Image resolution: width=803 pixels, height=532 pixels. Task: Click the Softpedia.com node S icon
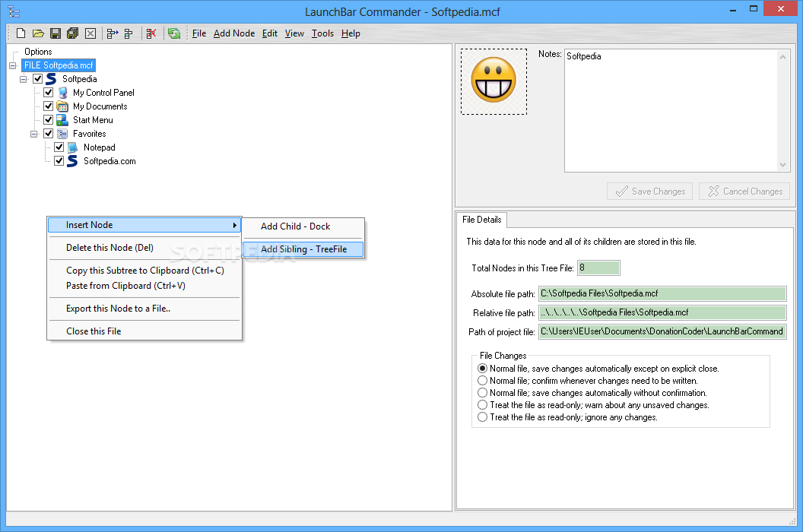[73, 161]
